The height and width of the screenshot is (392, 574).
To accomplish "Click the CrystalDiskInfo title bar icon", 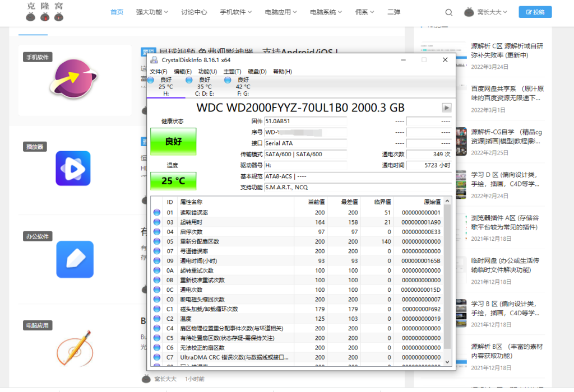I will [154, 60].
